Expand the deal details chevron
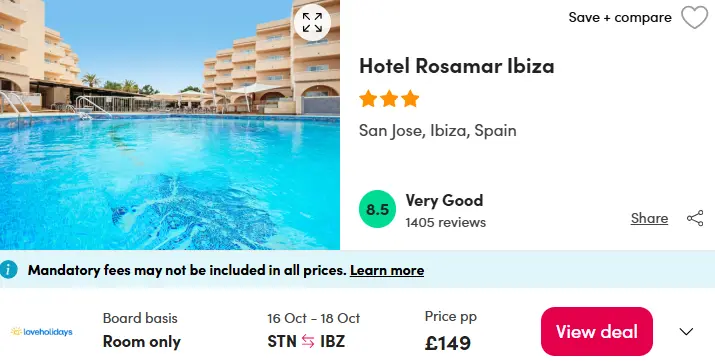This screenshot has width=715, height=362. point(686,331)
